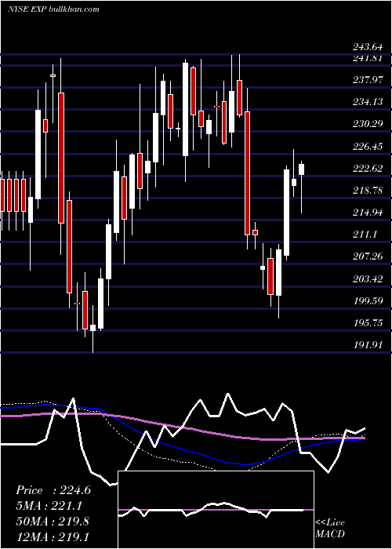Click the 50MA : 219.8 readout

(53, 522)
